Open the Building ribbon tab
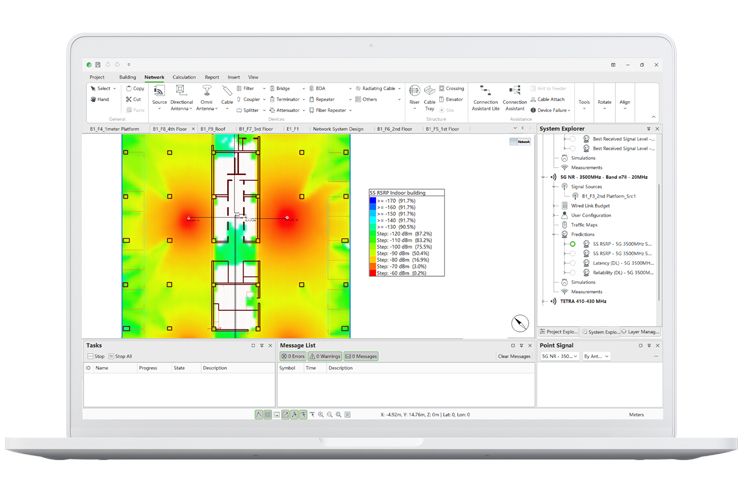This screenshot has height=481, width=744. pos(127,77)
